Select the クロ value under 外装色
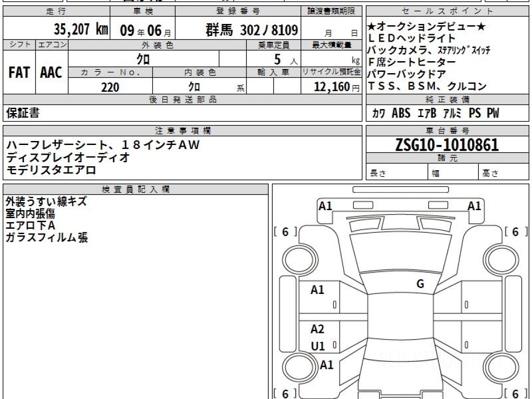Image resolution: width=532 pixels, height=399 pixels. [143, 59]
